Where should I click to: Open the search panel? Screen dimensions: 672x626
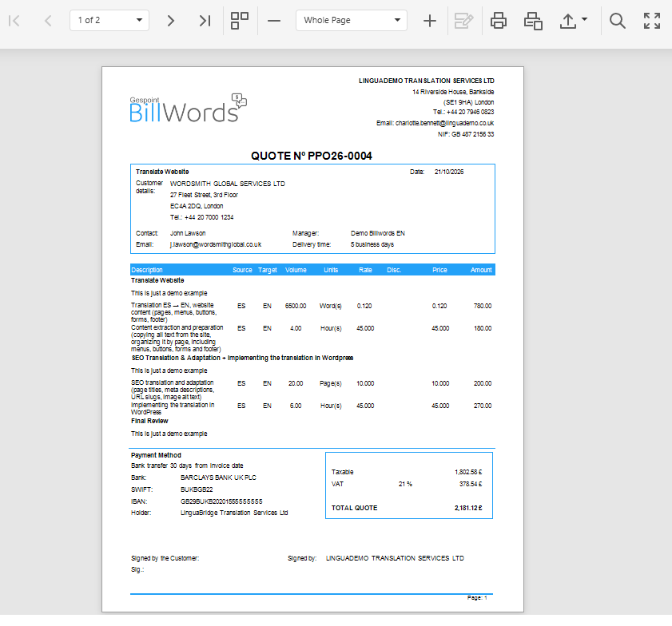coord(617,21)
